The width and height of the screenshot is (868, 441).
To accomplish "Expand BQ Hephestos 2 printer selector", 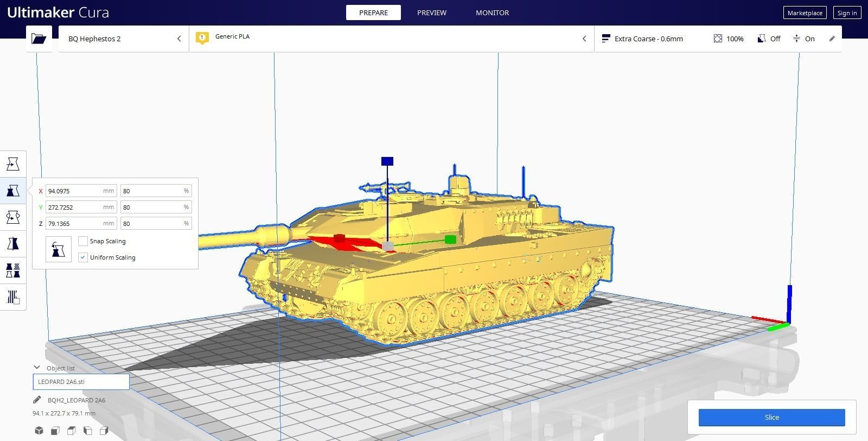I will click(x=124, y=39).
